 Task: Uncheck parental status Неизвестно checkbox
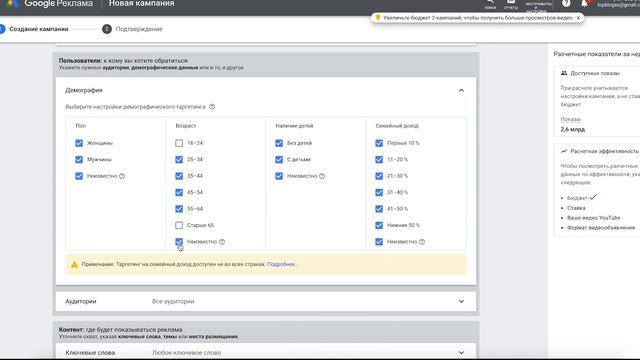pos(279,176)
